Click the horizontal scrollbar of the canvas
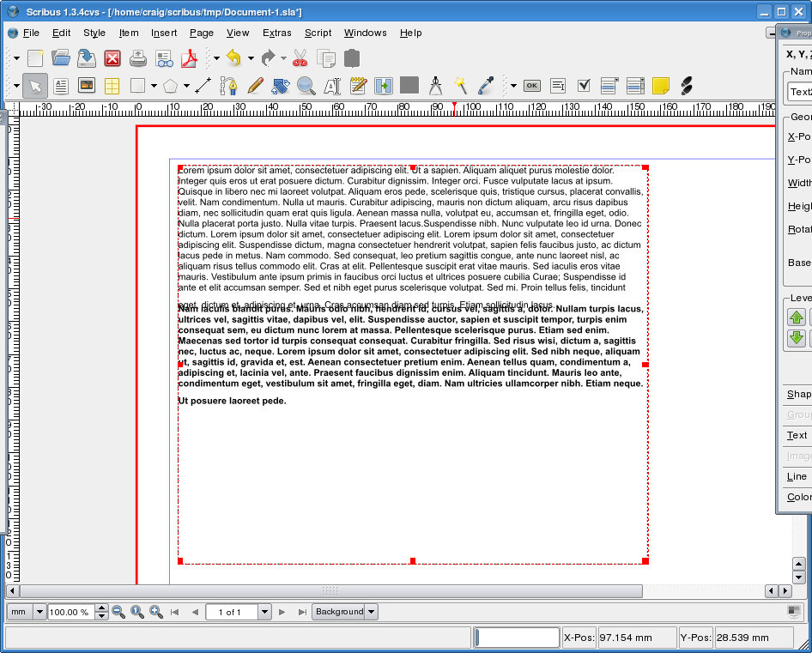812x653 pixels. coord(330,591)
